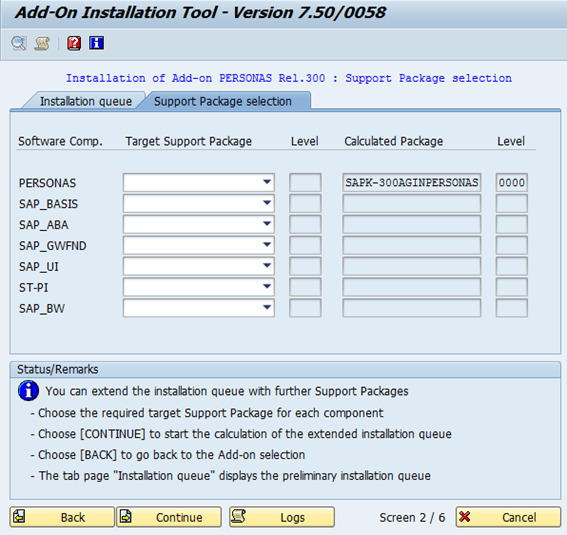Click the SAP_ABA component label
The width and height of the screenshot is (567, 535).
43,225
